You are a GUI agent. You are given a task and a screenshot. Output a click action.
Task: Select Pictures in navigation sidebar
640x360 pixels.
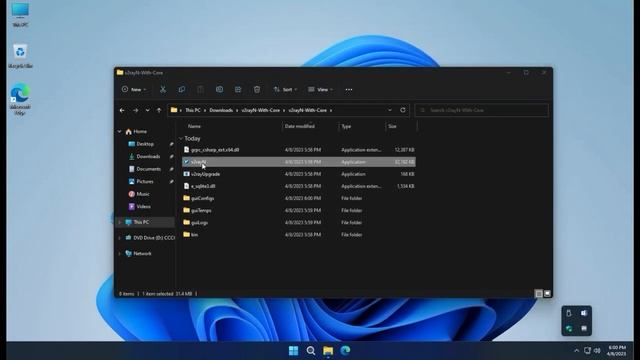[145, 181]
